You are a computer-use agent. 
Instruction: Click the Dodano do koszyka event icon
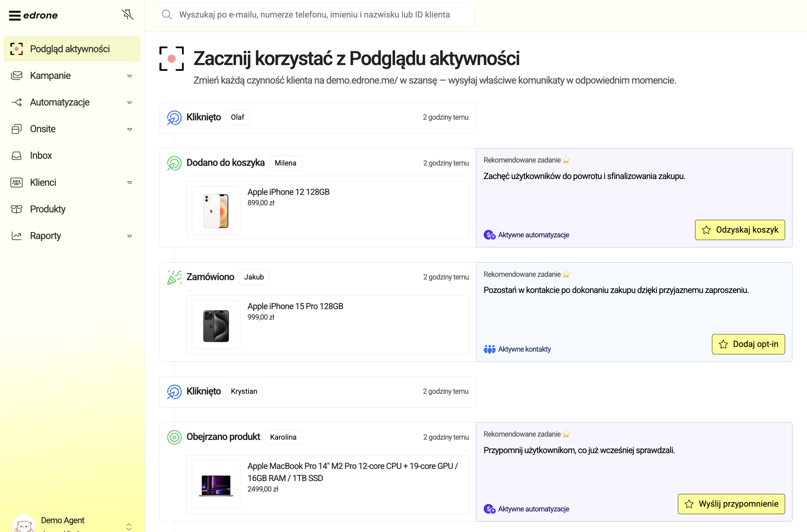[174, 163]
